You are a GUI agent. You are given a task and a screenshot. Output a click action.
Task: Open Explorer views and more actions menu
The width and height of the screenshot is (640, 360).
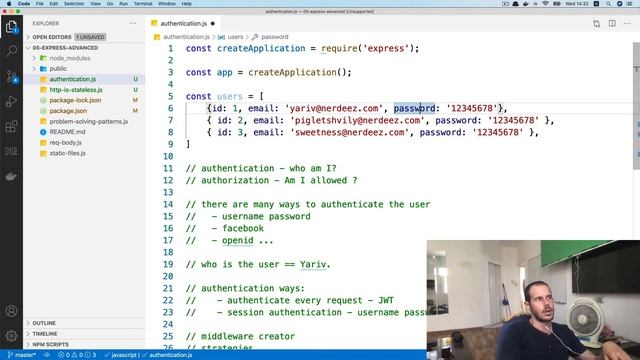click(x=133, y=23)
